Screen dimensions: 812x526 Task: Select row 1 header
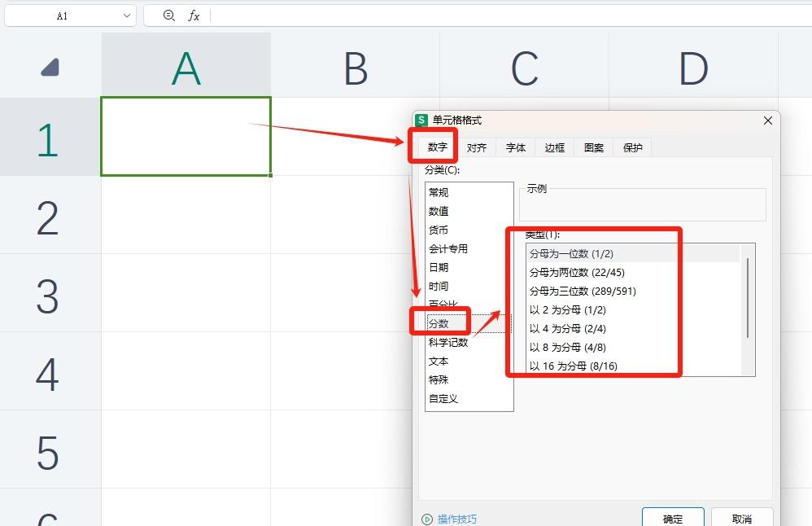pyautogui.click(x=50, y=137)
